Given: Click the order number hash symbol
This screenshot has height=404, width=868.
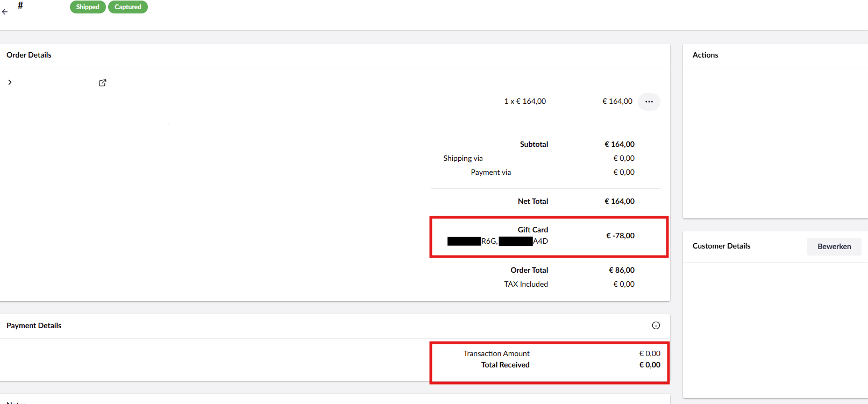Looking at the screenshot, I should [x=20, y=5].
